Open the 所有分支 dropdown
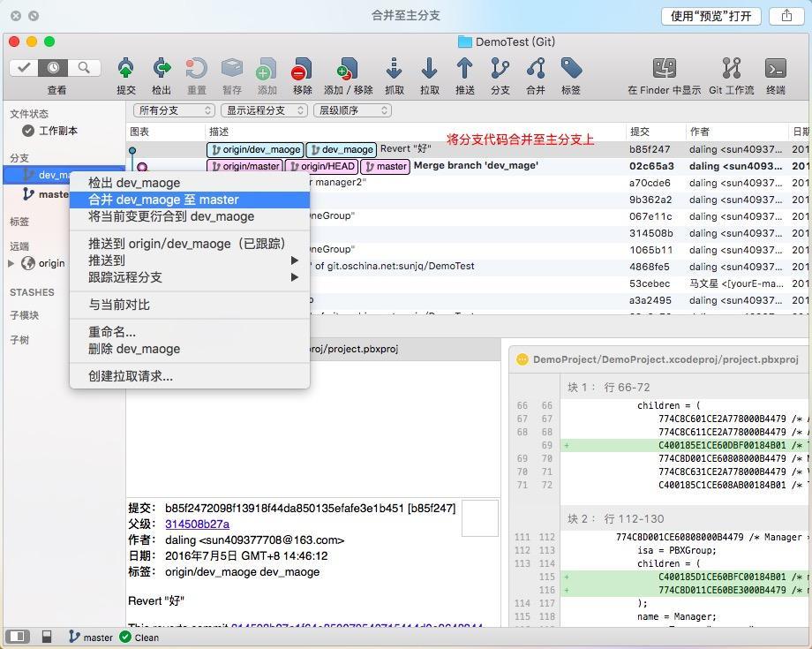Viewport: 812px width, 649px height. pos(174,110)
